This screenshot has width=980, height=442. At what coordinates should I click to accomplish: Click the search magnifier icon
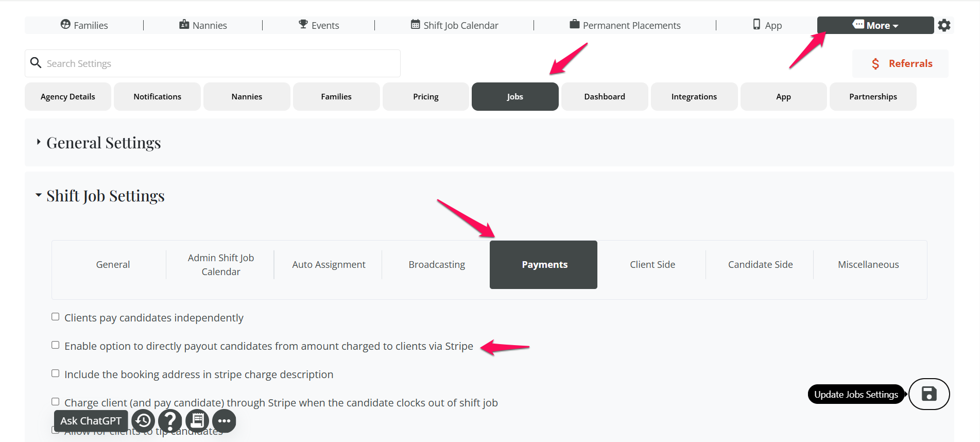tap(36, 63)
